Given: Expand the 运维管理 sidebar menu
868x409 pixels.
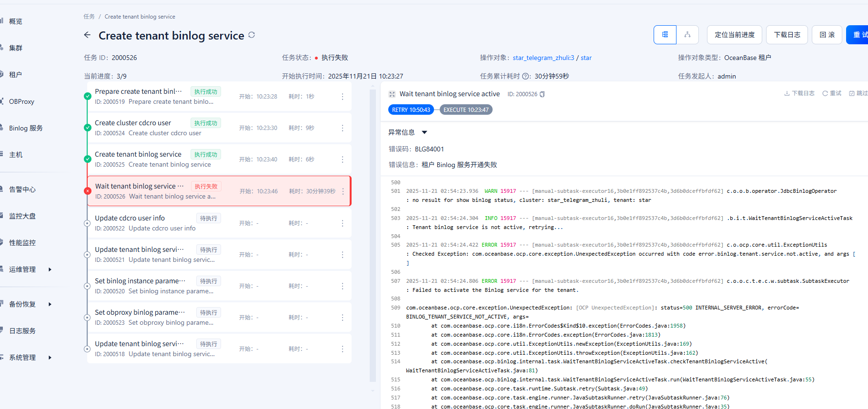Looking at the screenshot, I should pyautogui.click(x=50, y=269).
